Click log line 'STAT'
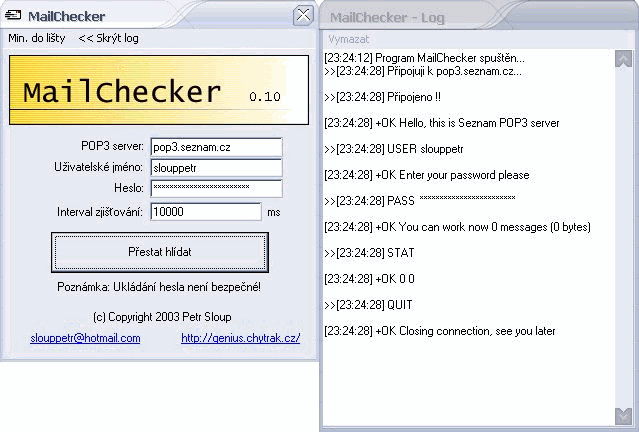This screenshot has width=639, height=432. (369, 253)
